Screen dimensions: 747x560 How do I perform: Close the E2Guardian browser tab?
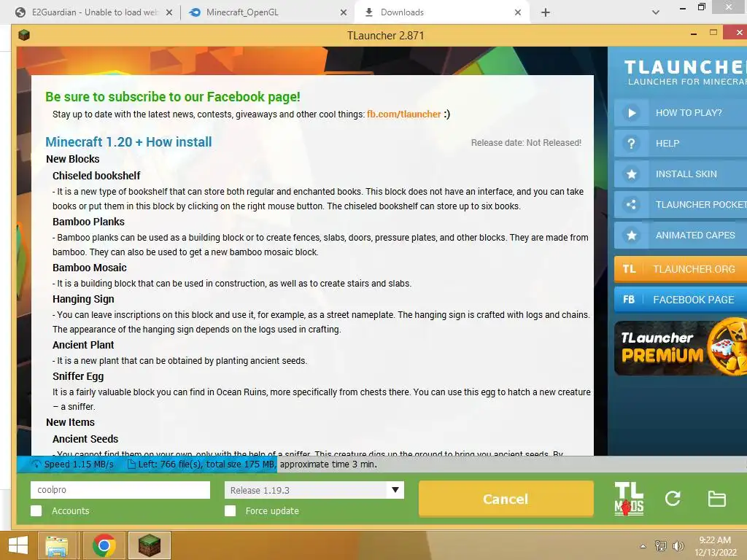coord(169,12)
